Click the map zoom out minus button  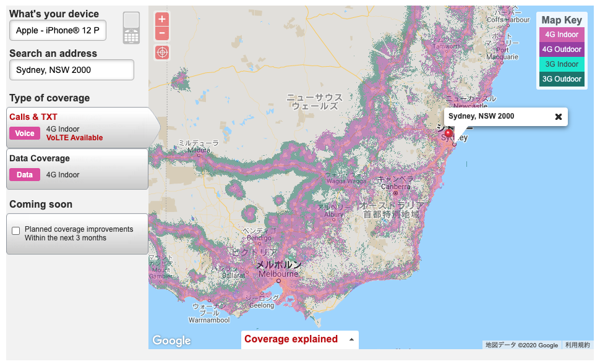pyautogui.click(x=162, y=33)
